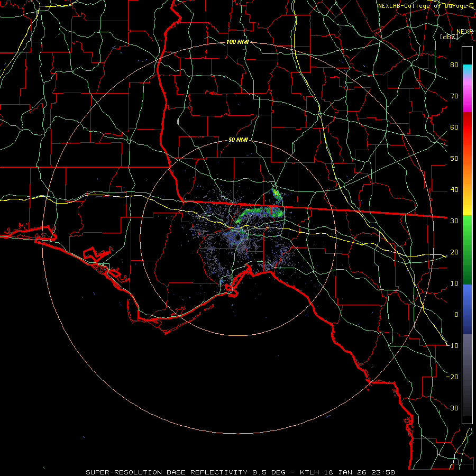Viewport: 476px width, 476px height.
Task: Click the 70 value on dBZ scale
Action: point(454,96)
